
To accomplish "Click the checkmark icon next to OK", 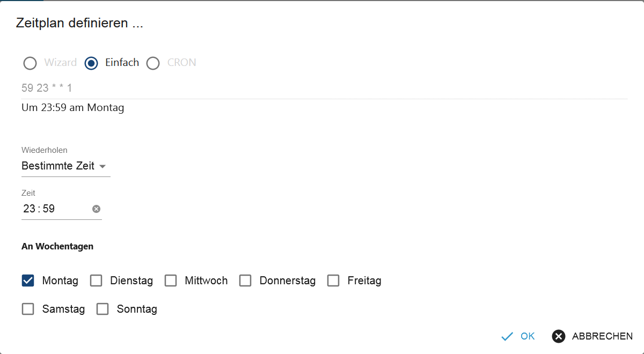I will 507,336.
